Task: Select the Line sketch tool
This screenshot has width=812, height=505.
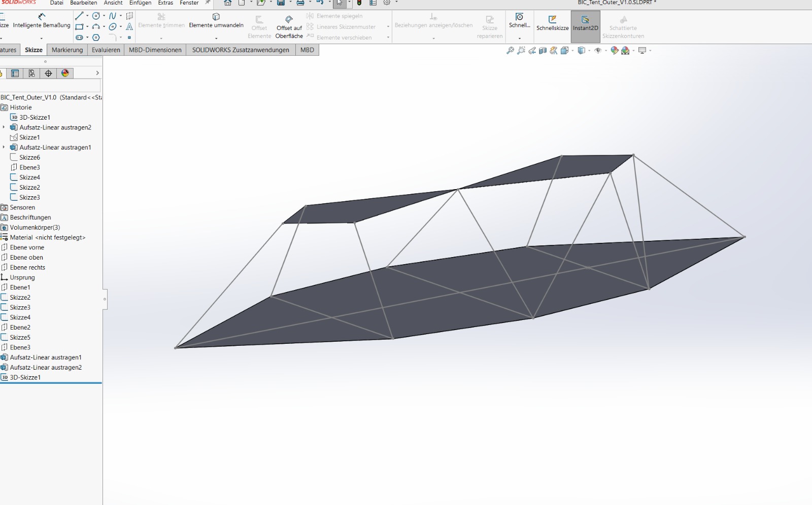Action: [79, 16]
